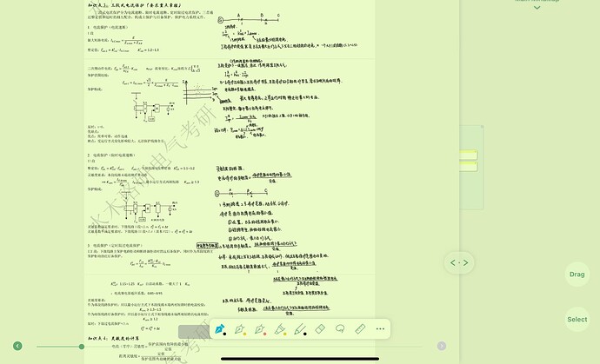Click the split-view resize handle arrows
The image size is (600, 364).
coord(459,262)
